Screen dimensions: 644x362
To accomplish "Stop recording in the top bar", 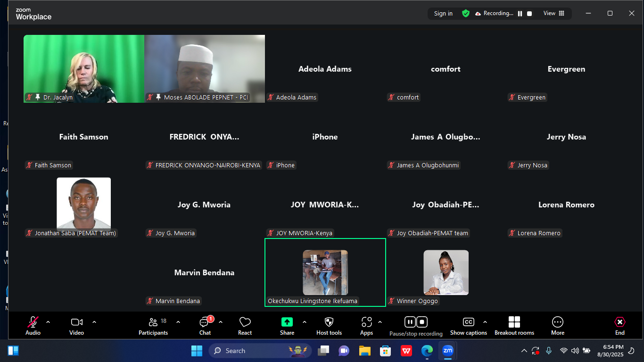I will point(529,14).
